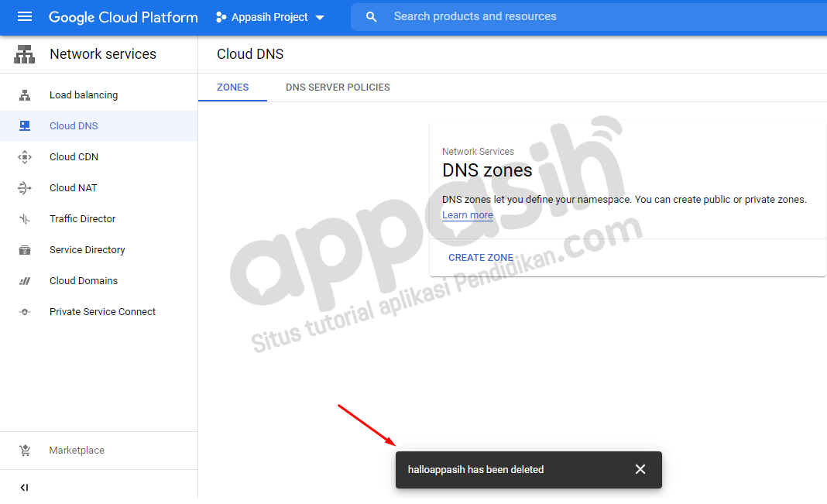Open Marketplace from the sidebar
The image size is (827, 504).
point(98,451)
